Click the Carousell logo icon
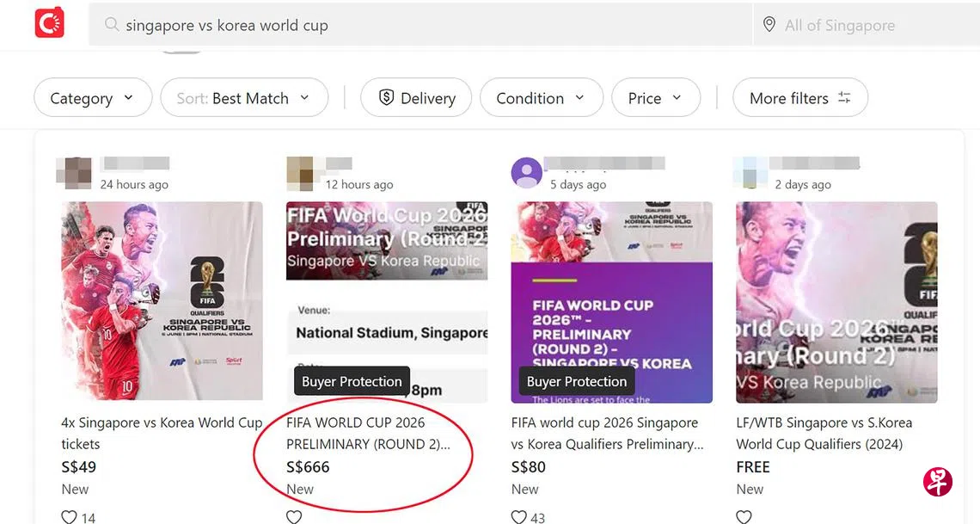 point(50,23)
